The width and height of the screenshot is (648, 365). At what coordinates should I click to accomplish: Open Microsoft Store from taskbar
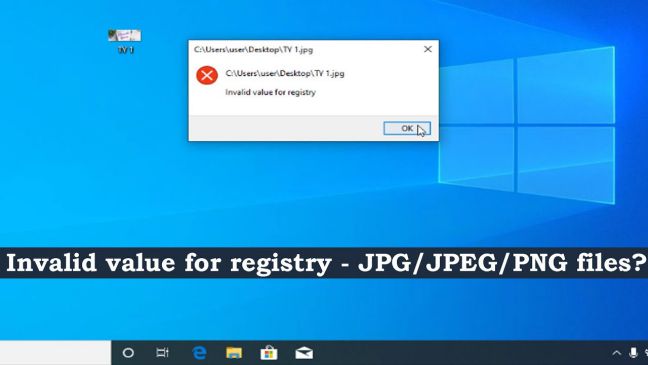(x=269, y=353)
